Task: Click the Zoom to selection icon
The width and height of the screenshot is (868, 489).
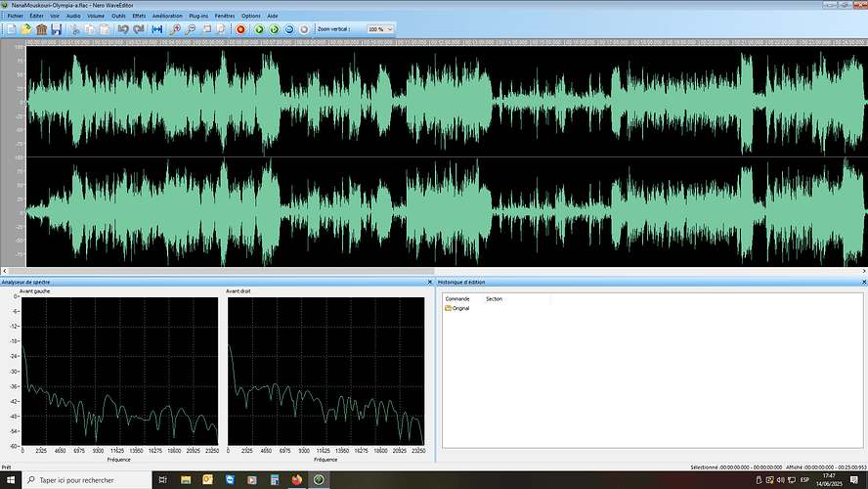Action: pyautogui.click(x=205, y=29)
